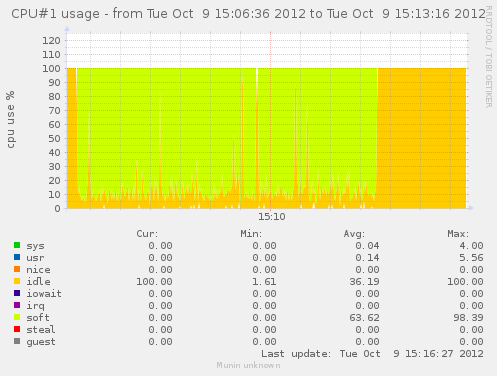
Task: Click the Munin unknown footer text
Action: pos(248,365)
